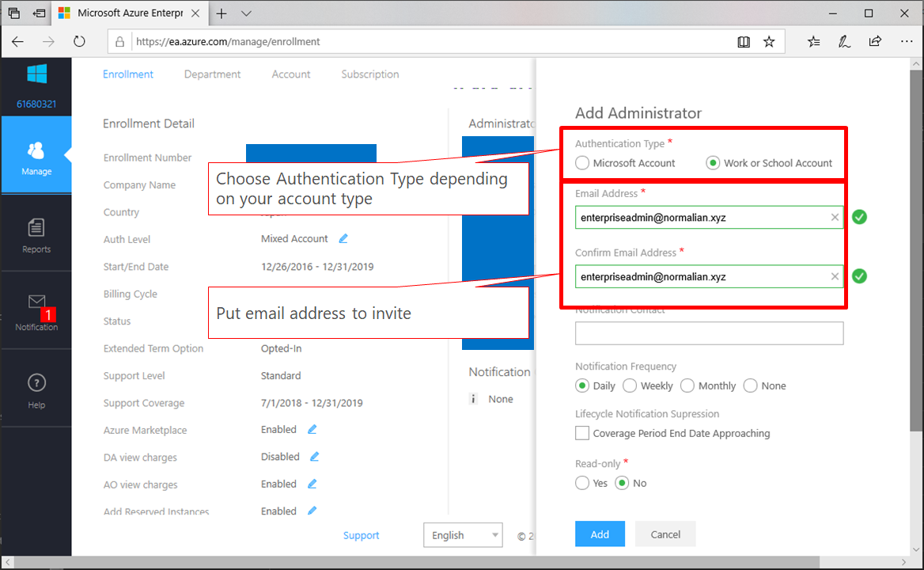
Task: Click the browser address bar URL
Action: point(228,42)
